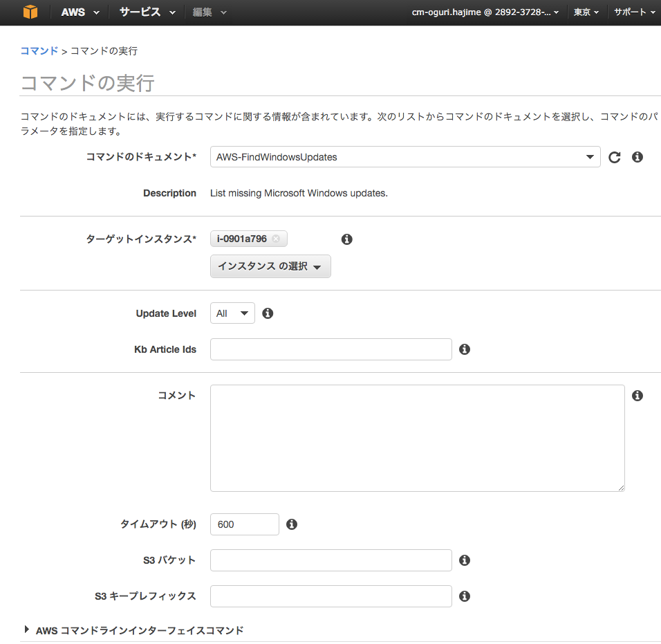Open the 東京 region selector
Screen dimensions: 661x644
click(x=586, y=12)
